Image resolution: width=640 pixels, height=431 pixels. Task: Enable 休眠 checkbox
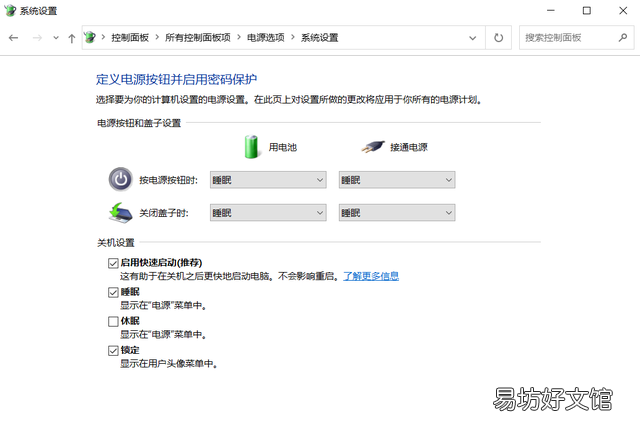(113, 322)
